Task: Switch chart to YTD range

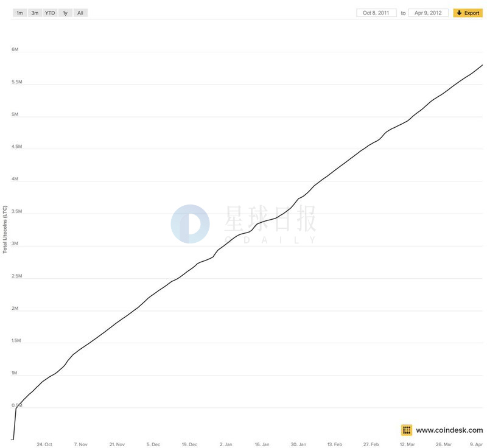Action: 50,13
